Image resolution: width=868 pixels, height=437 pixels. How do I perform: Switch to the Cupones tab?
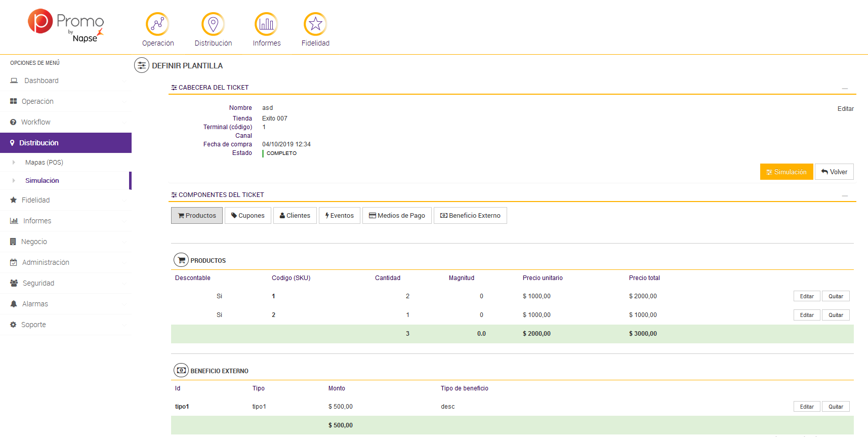[248, 216]
